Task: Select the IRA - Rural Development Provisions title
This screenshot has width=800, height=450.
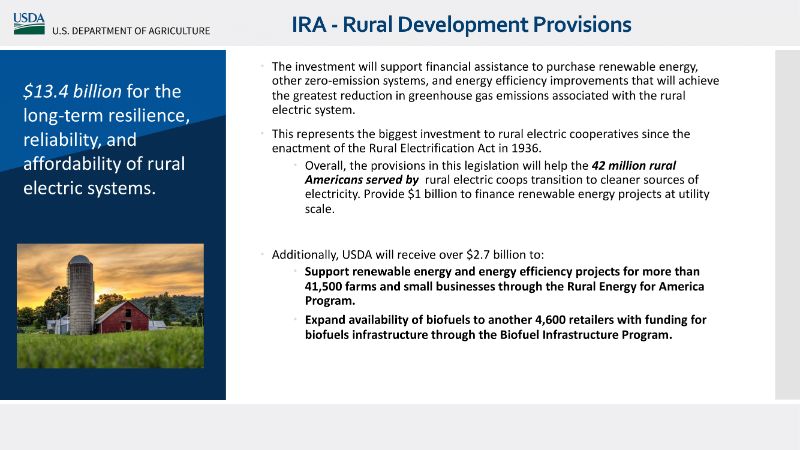Action: (461, 23)
